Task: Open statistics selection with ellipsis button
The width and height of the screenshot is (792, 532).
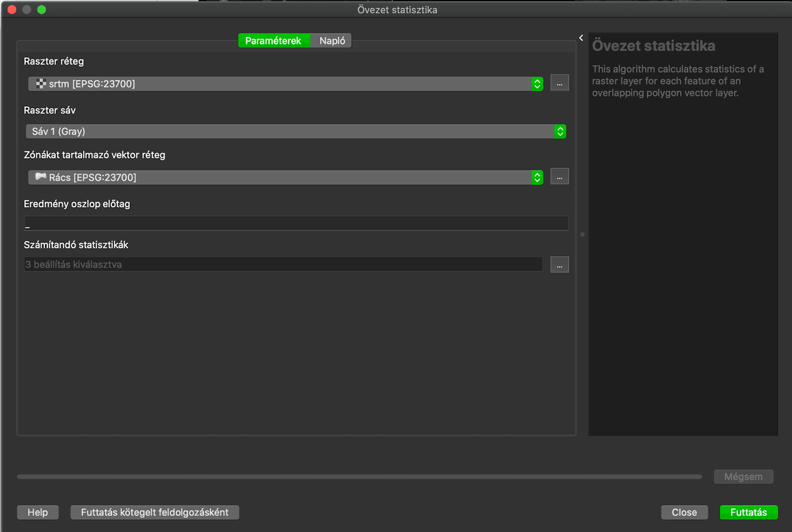Action: 559,265
